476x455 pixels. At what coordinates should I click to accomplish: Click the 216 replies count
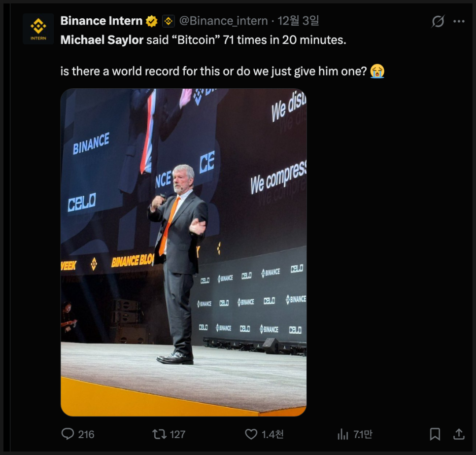[86, 434]
